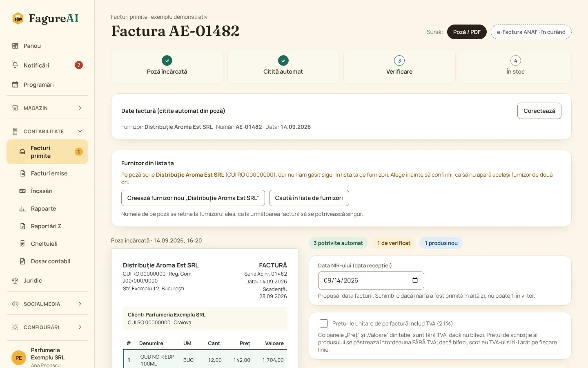Filter by 3 potrivite automat chip
This screenshot has width=588, height=368.
pos(338,243)
